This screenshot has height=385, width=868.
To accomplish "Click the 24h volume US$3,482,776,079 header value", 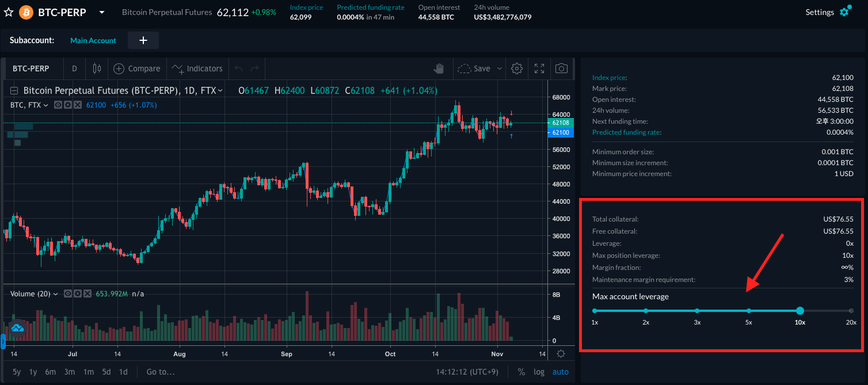I will coord(502,17).
